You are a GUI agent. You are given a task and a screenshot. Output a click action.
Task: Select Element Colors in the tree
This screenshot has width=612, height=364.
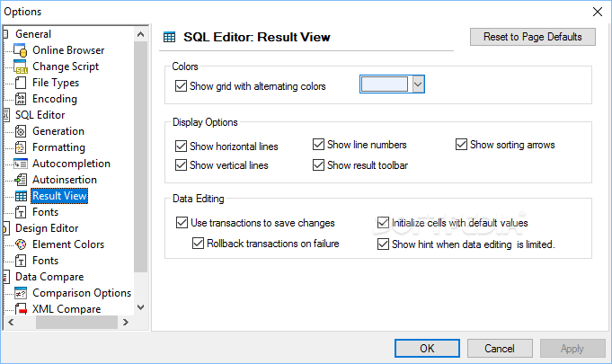(68, 244)
